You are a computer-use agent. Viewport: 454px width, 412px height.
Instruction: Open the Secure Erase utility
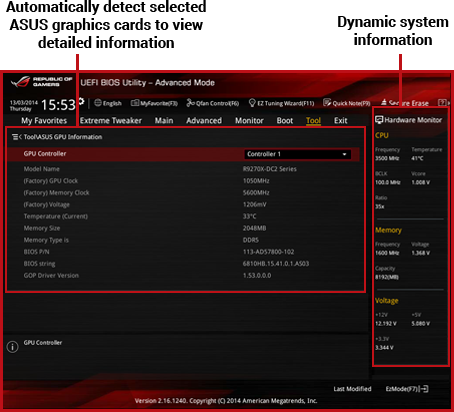(405, 103)
